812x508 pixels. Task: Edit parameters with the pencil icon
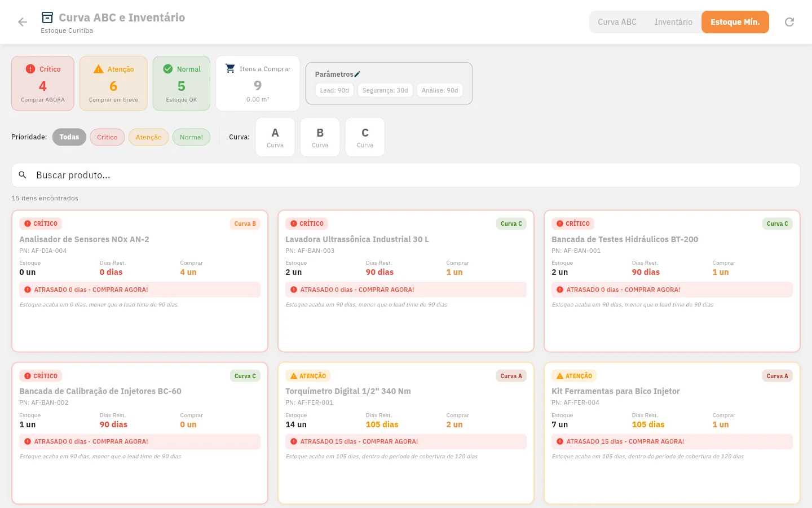(x=357, y=74)
